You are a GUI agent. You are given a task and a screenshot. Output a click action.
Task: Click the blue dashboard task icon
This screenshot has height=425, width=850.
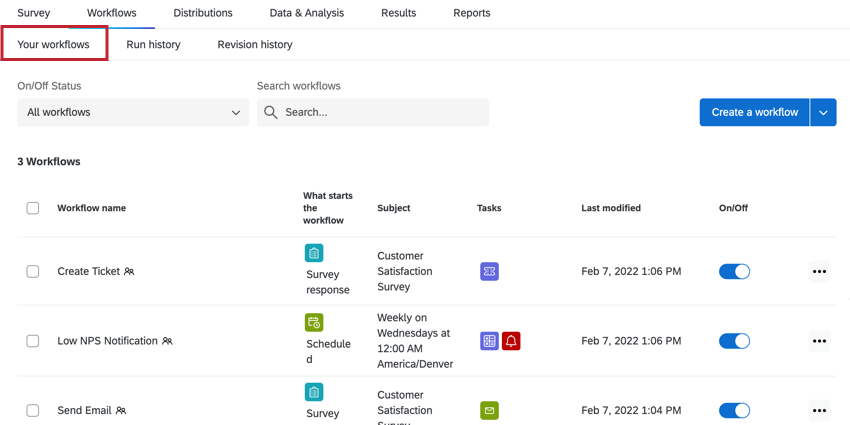click(489, 341)
